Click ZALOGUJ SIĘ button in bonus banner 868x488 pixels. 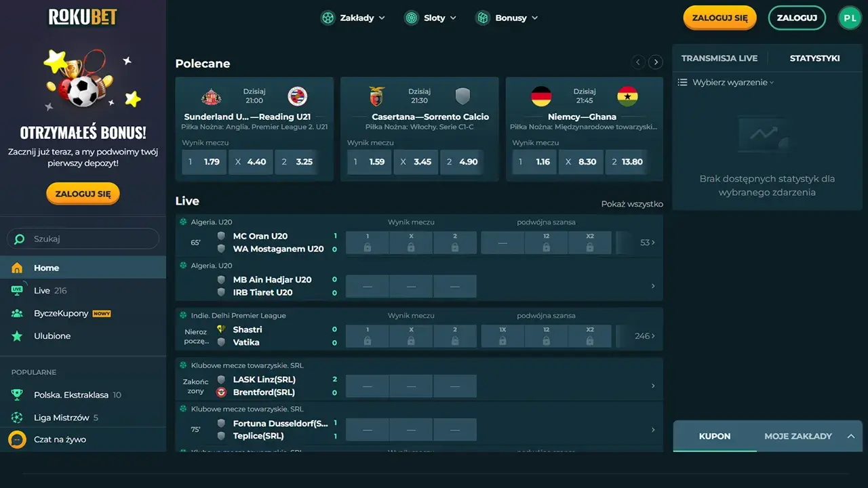click(83, 194)
